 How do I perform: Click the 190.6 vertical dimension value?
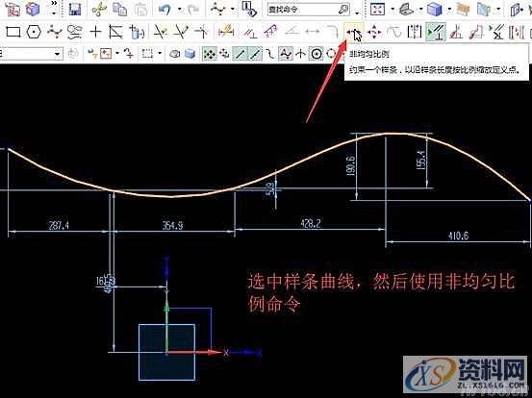[x=351, y=165]
